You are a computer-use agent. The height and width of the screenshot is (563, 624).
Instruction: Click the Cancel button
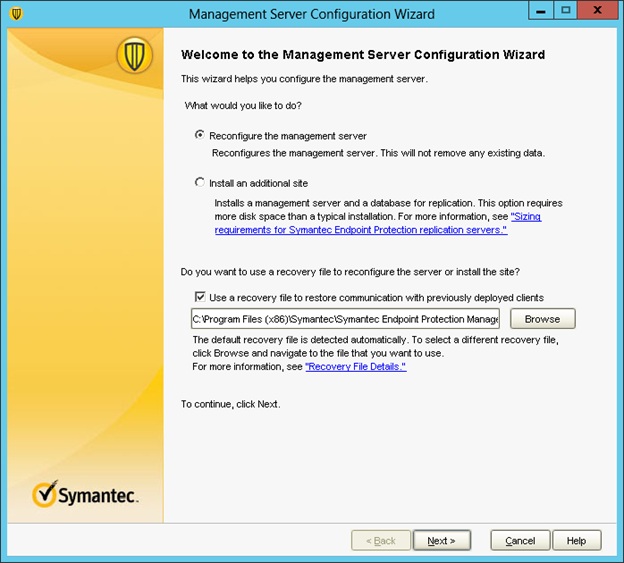(x=520, y=541)
